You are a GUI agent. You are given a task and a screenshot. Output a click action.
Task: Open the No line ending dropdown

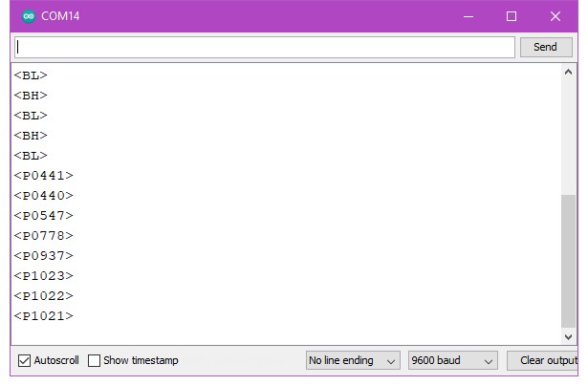[353, 360]
